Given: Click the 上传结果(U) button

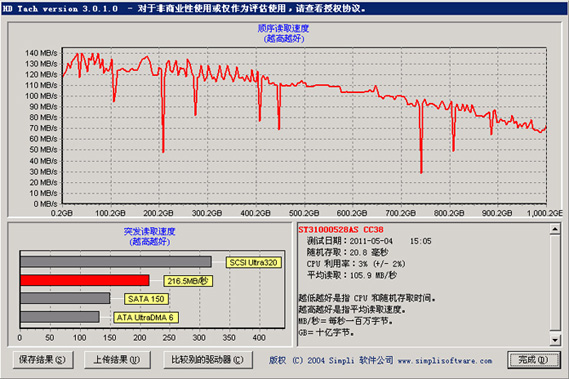Looking at the screenshot, I should tap(117, 360).
